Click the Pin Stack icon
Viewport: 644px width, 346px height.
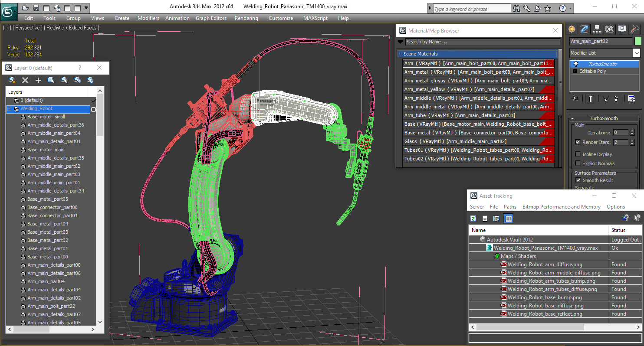pyautogui.click(x=575, y=99)
